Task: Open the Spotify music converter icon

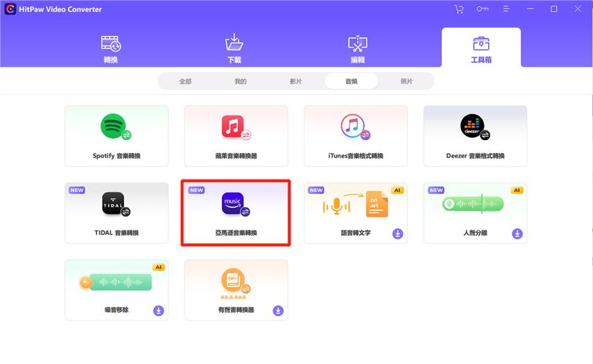Action: tap(116, 127)
